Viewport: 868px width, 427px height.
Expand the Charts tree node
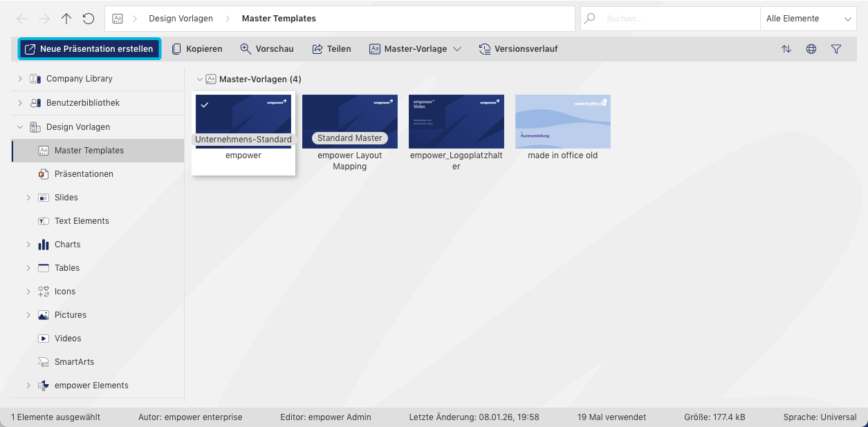tap(28, 245)
